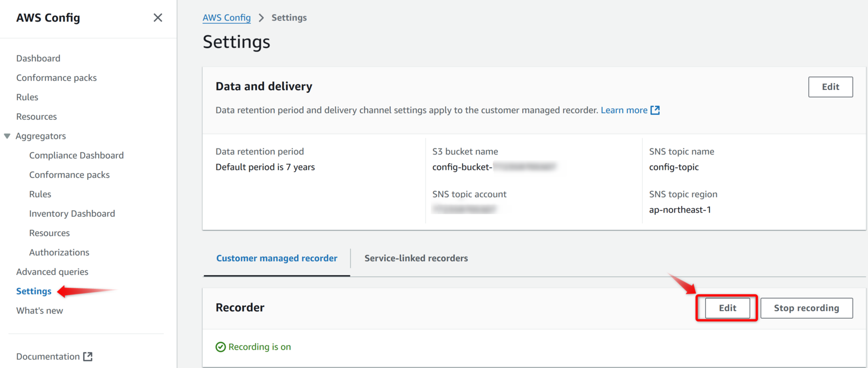This screenshot has height=368, width=868.
Task: Collapse the Aggregators section triangle
Action: click(x=7, y=136)
